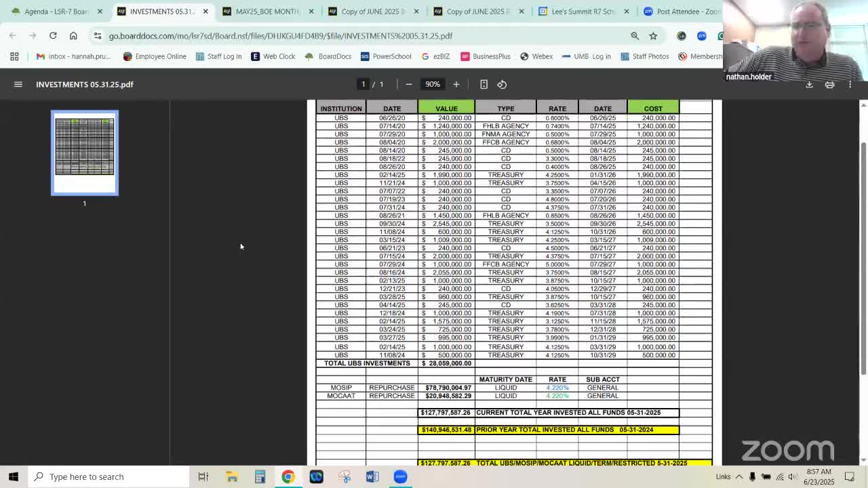Open the Chrome apps grid
This screenshot has width=868, height=488.
14,56
